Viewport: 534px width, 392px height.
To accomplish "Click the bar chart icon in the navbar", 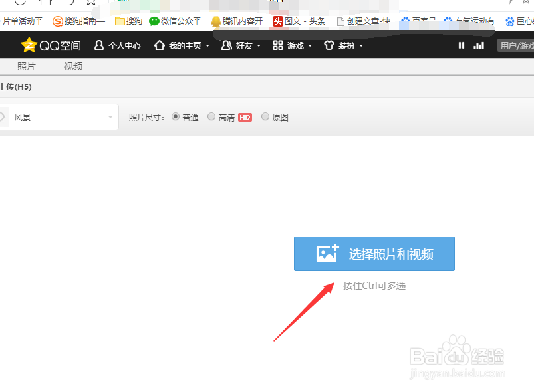I will (479, 45).
